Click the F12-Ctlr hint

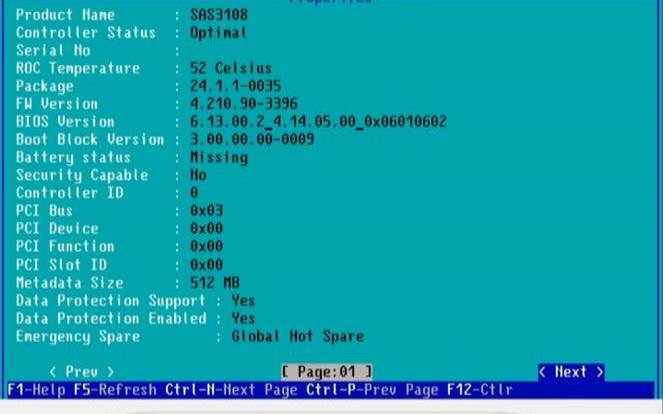(480, 389)
